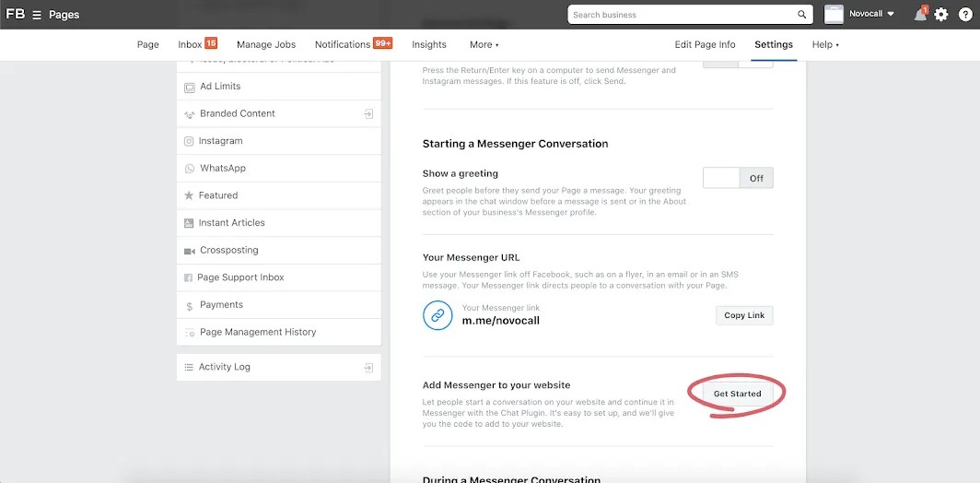Click the Novocall page thumbnail

[x=834, y=15]
